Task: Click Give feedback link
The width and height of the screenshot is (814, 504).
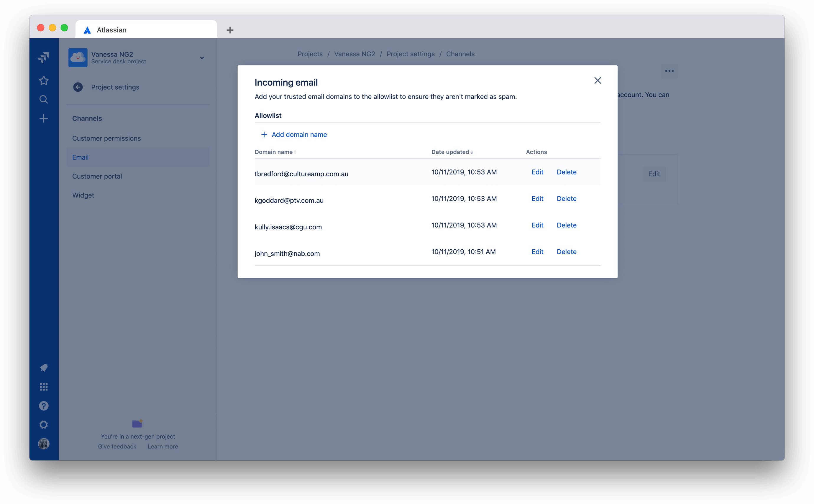Action: click(x=117, y=447)
